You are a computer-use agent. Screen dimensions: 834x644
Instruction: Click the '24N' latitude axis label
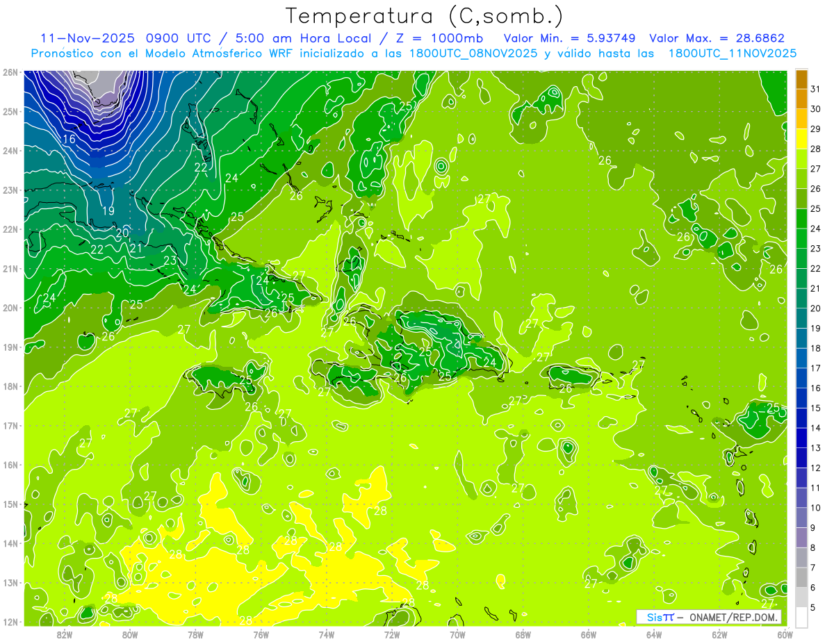pos(10,151)
